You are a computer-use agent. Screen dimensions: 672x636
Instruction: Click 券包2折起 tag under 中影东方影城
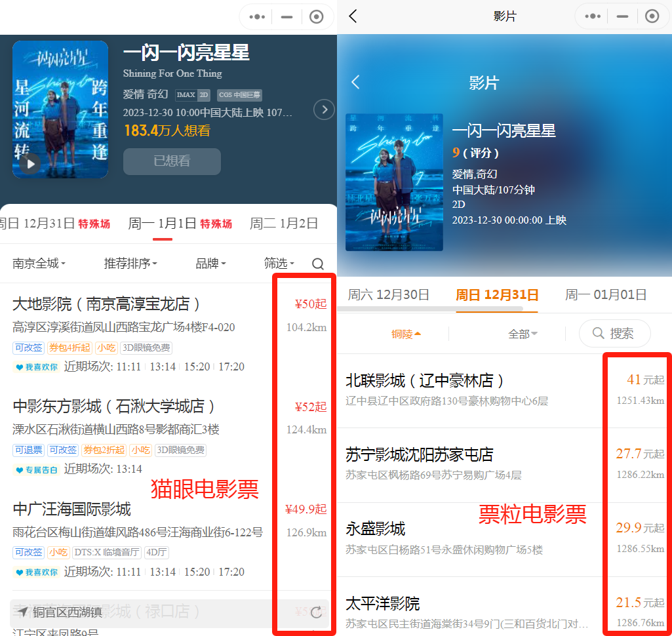tap(104, 450)
